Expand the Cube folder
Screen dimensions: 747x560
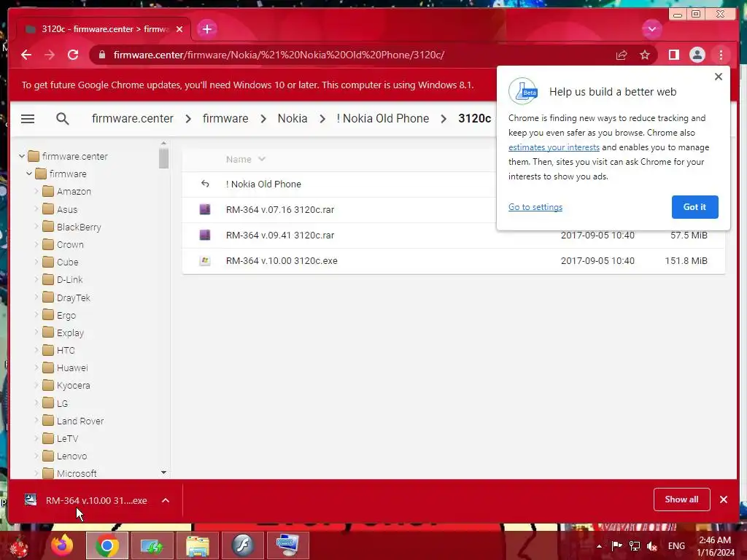(36, 262)
